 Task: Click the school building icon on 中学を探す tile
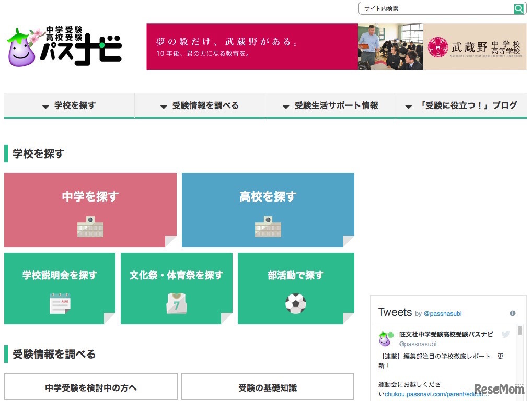tap(90, 229)
